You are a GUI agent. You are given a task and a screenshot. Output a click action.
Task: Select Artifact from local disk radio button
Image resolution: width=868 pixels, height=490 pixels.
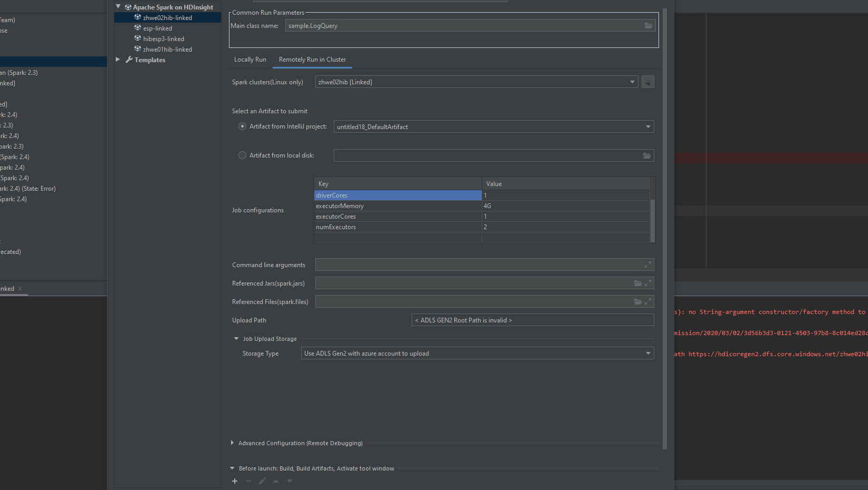(x=242, y=155)
